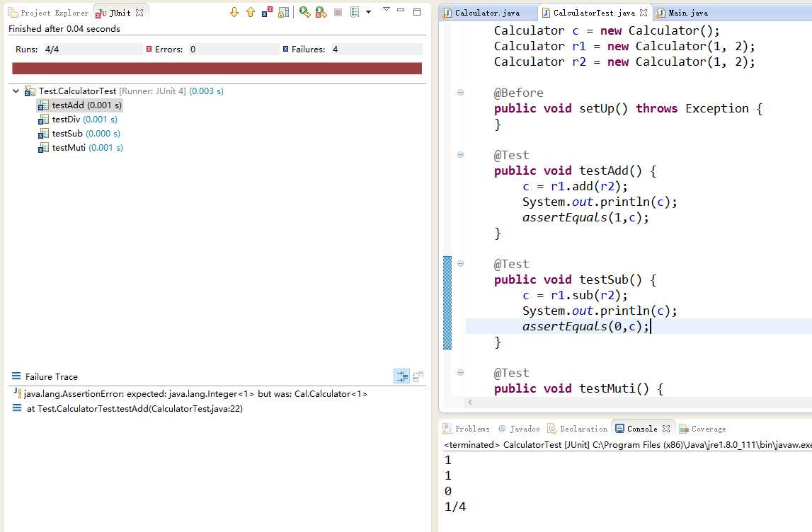Screen dimensions: 812x532
Task: Click the Test.CalculatorTest suite icon
Action: pos(30,91)
